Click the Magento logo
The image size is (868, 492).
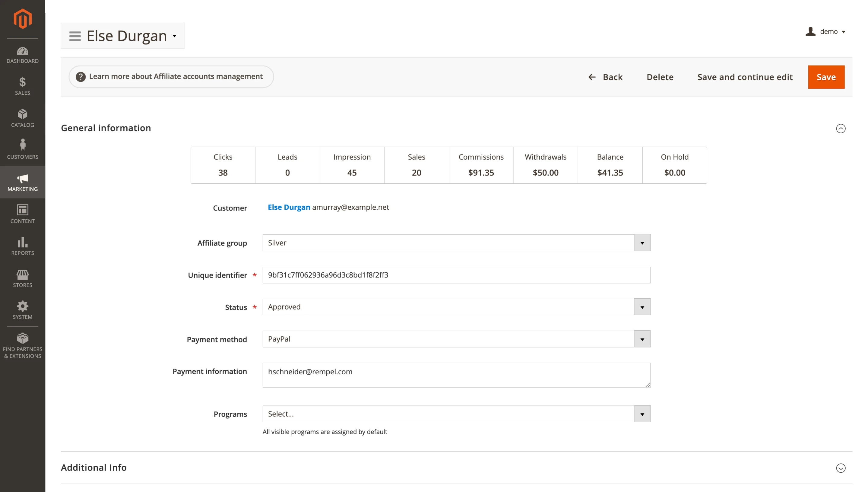tap(22, 19)
